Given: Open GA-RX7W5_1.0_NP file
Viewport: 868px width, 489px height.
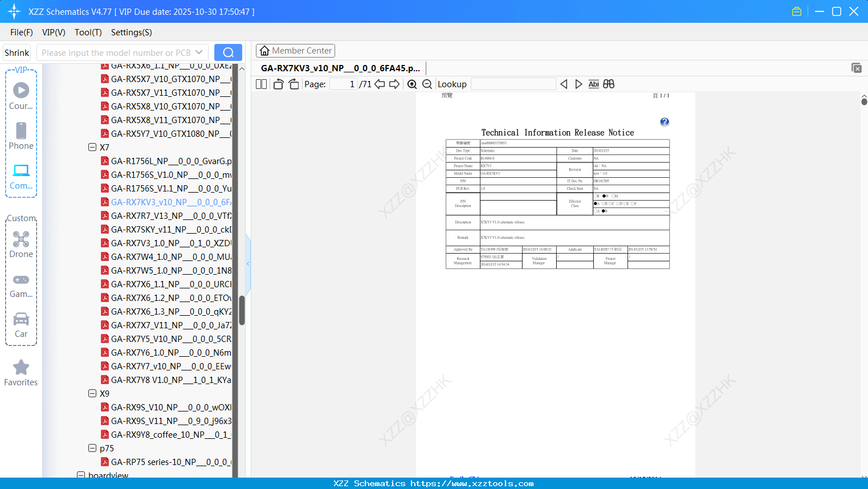Looking at the screenshot, I should pyautogui.click(x=166, y=270).
